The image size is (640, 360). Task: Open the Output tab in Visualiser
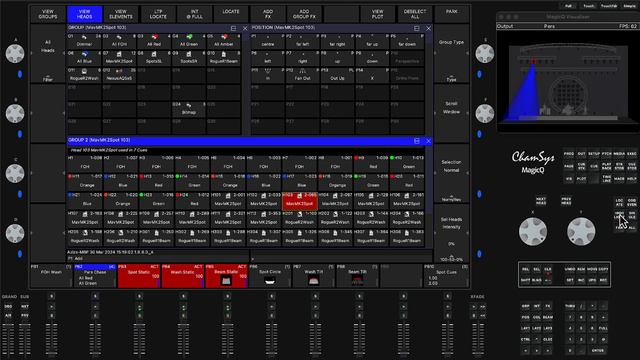coord(505,26)
